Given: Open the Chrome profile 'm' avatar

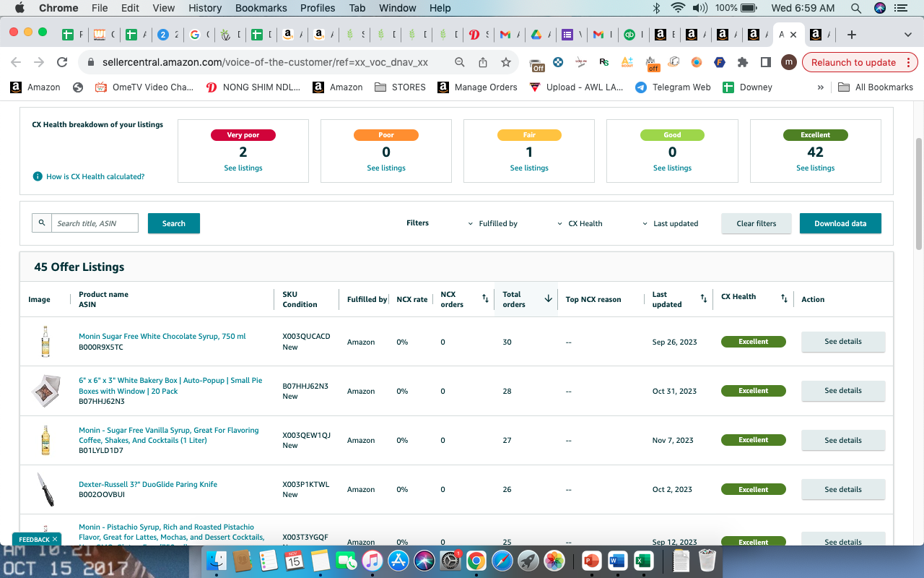Looking at the screenshot, I should tap(789, 62).
